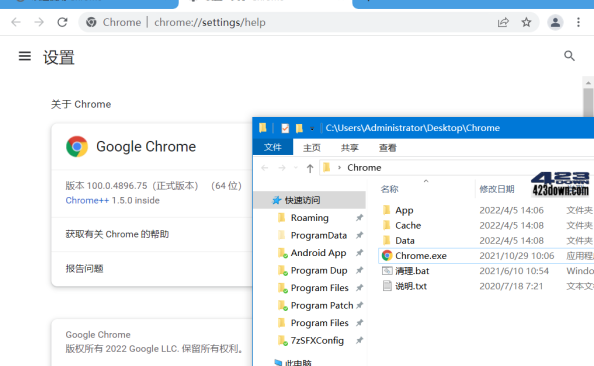This screenshot has height=366, width=594.
Task: Click the date 2021/10/29 10:06
Action: click(517, 256)
